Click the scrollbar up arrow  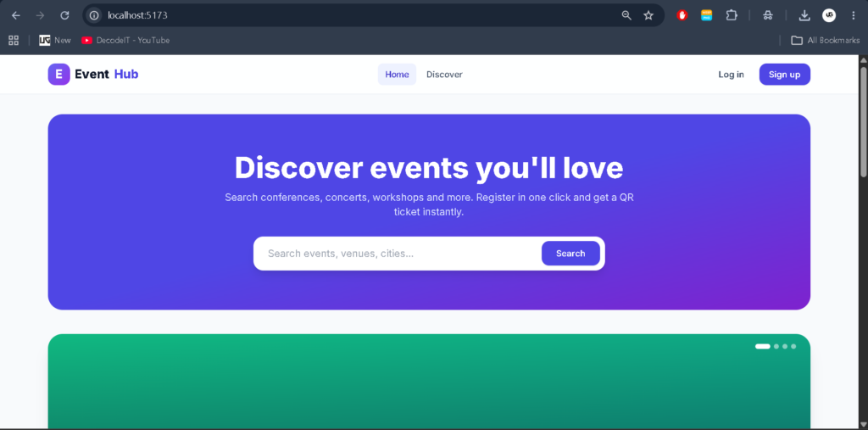863,60
